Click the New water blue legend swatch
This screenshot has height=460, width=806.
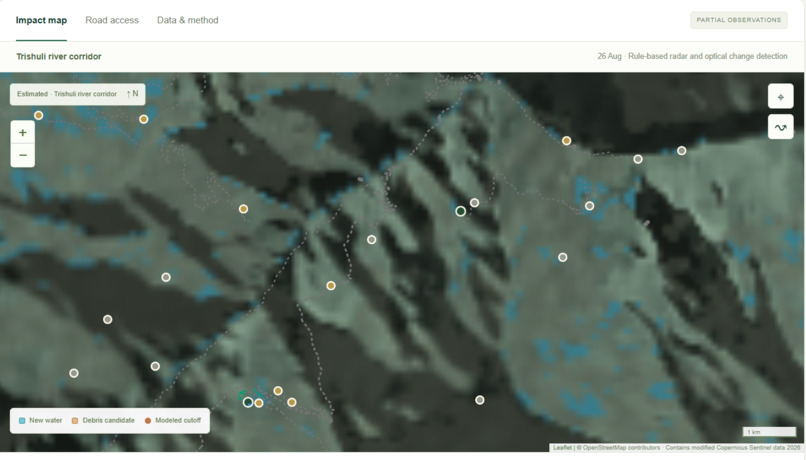pos(22,420)
